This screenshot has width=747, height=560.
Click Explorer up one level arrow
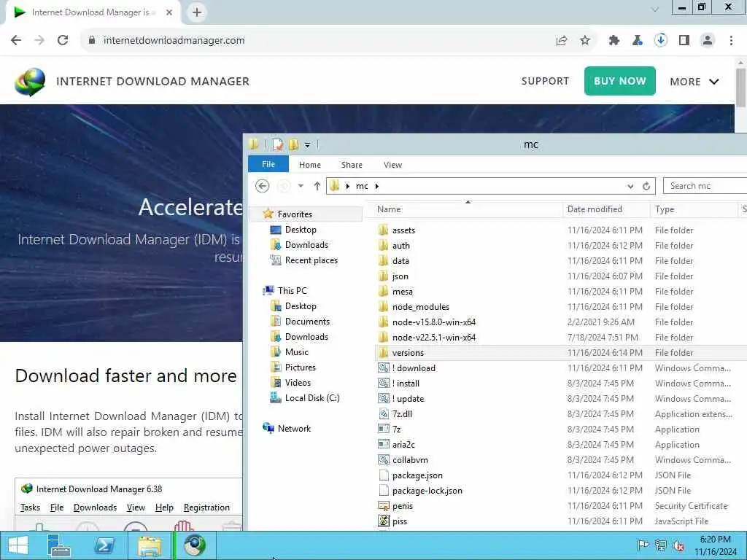pos(317,186)
